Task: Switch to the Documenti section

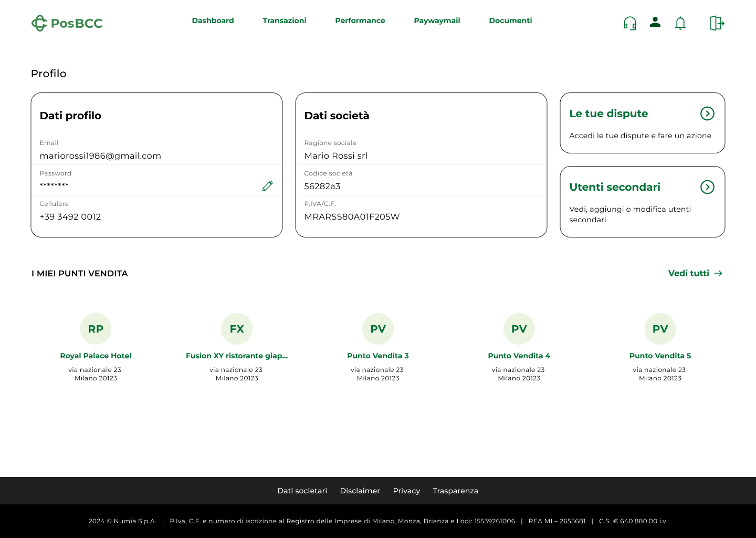Action: click(510, 20)
